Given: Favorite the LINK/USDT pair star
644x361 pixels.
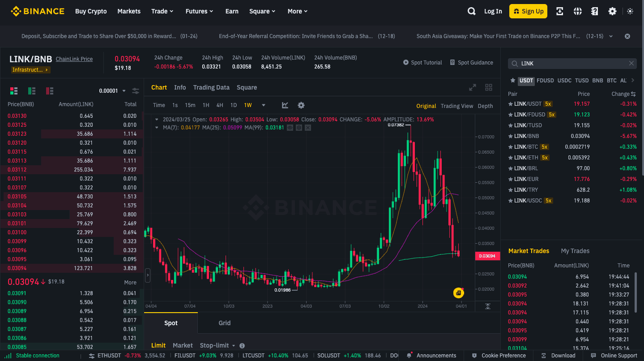Looking at the screenshot, I should point(510,104).
